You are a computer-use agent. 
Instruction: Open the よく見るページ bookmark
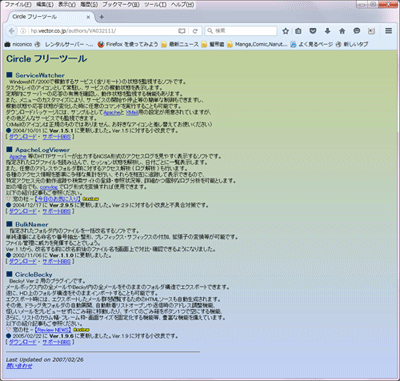(x=312, y=44)
